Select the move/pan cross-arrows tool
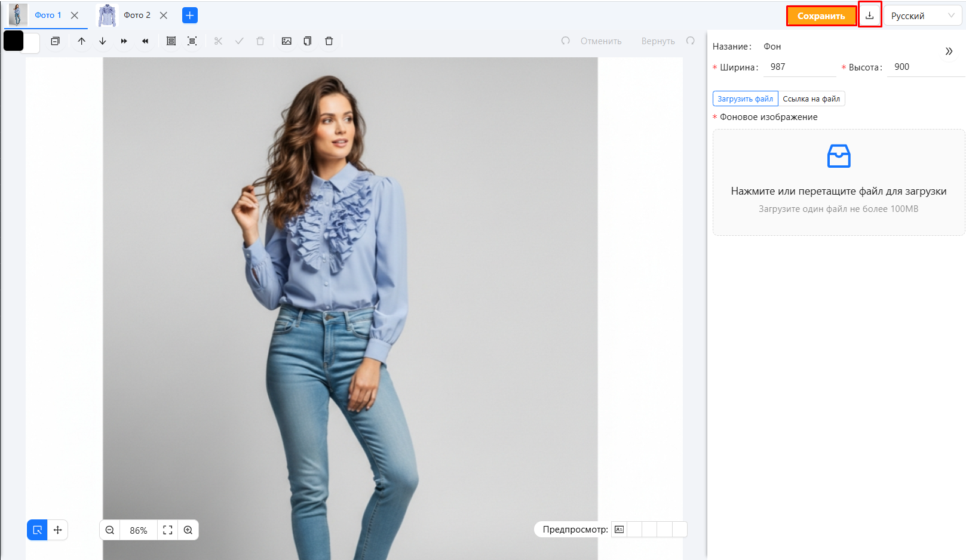The image size is (966, 560). pyautogui.click(x=58, y=530)
